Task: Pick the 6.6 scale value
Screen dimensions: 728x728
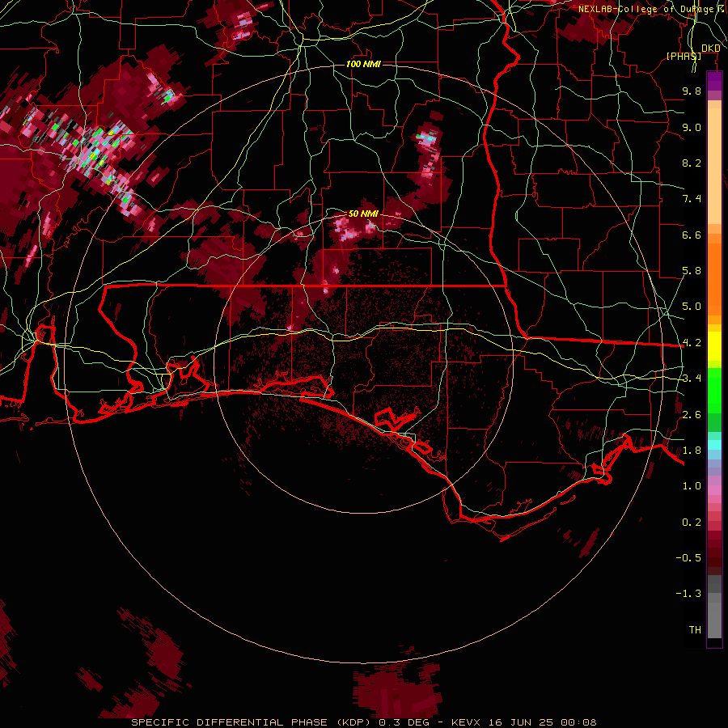Action: 692,235
